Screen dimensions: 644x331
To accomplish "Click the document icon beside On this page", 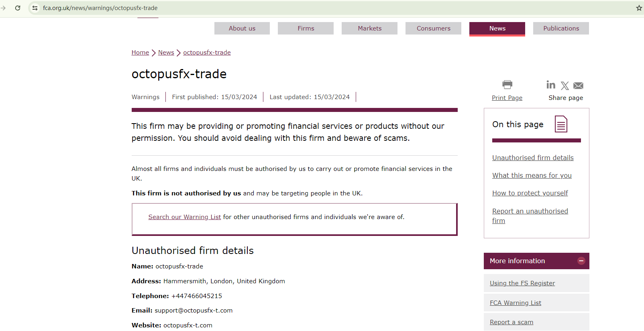I will (x=561, y=124).
